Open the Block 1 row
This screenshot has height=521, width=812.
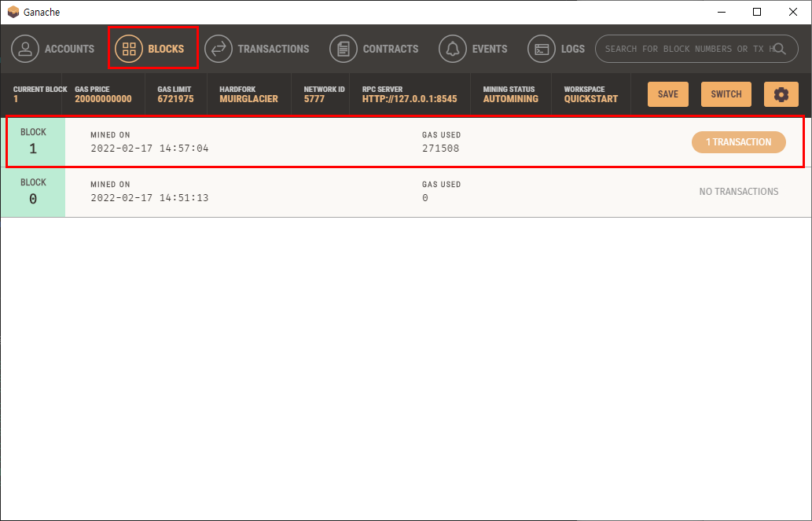click(406, 141)
